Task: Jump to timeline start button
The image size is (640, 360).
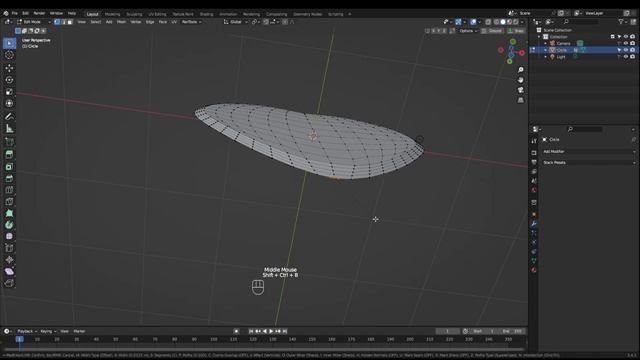Action: [251, 331]
